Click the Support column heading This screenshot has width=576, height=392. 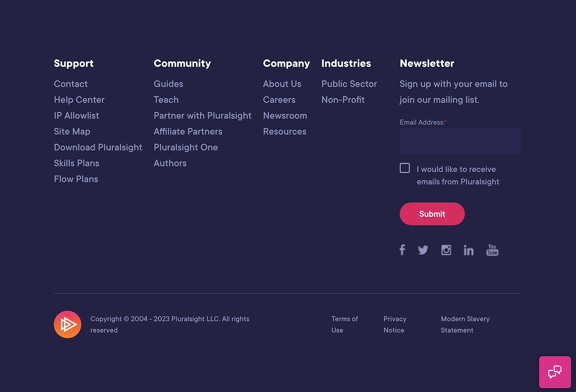74,63
